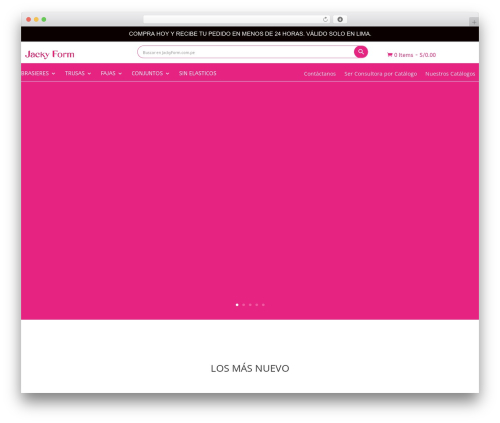
Task: Reload the page using the refresh icon
Action: tap(325, 20)
